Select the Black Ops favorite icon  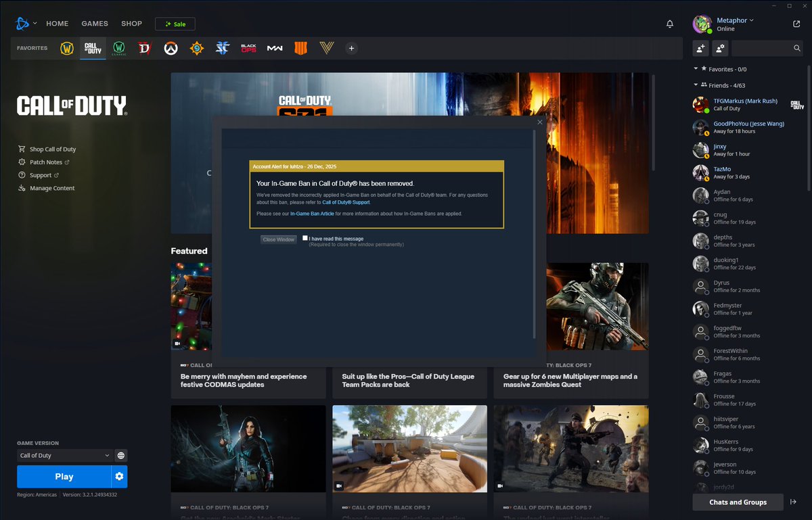(x=248, y=48)
